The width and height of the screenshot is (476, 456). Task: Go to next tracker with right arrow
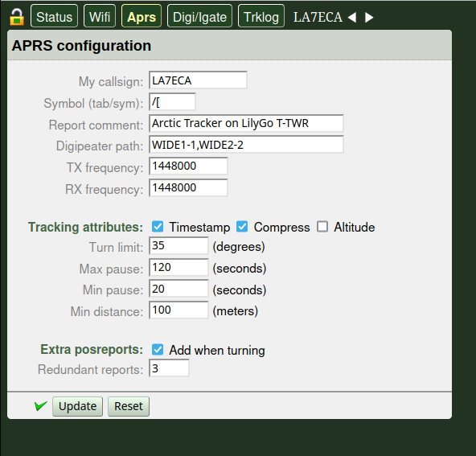coord(369,18)
